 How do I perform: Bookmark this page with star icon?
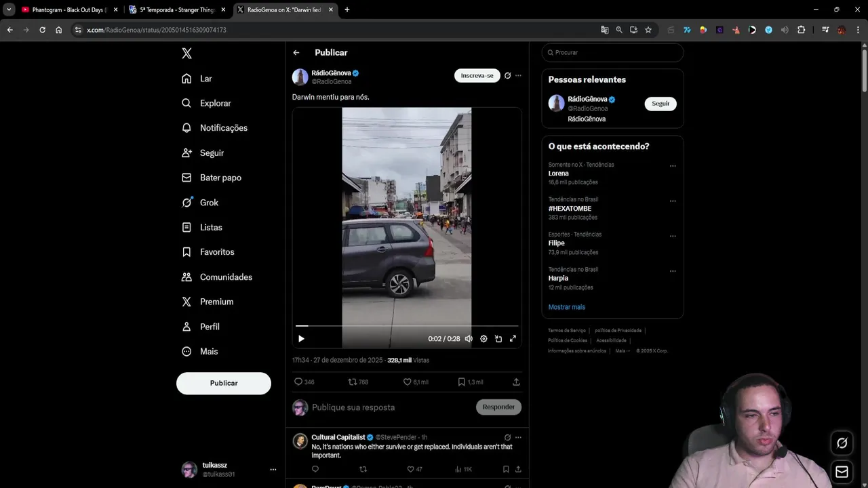click(x=648, y=30)
